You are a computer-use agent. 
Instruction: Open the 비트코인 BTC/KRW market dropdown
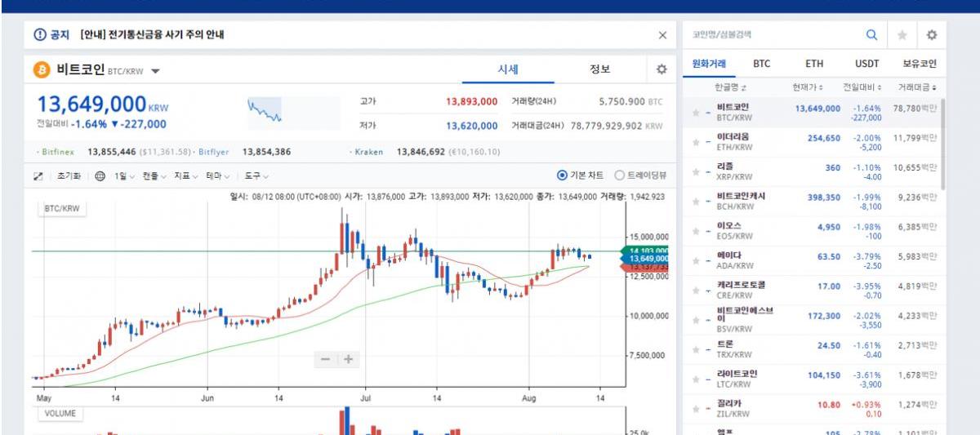[x=155, y=71]
